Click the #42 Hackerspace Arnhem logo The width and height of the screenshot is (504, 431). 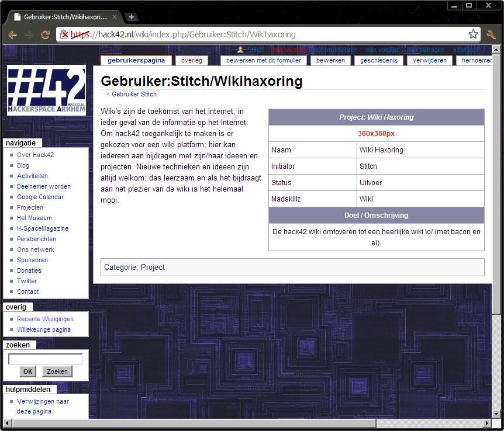click(46, 90)
